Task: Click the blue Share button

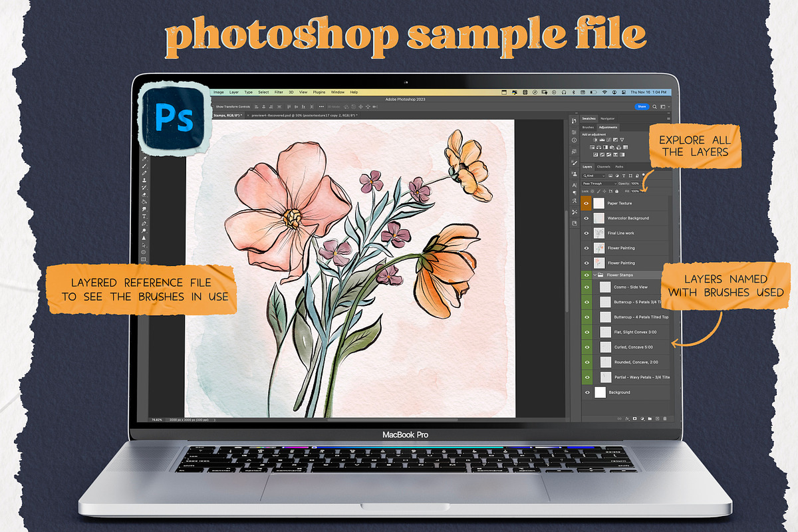Action: coord(642,106)
